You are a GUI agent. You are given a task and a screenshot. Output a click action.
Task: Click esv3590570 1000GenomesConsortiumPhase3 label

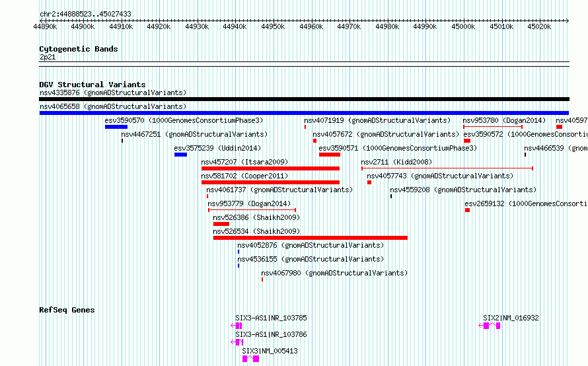184,120
